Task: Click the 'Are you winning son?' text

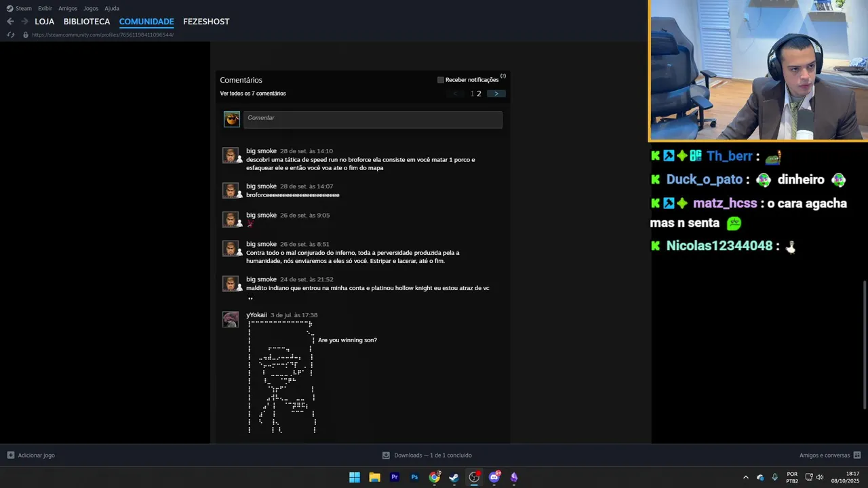Action: pos(347,340)
